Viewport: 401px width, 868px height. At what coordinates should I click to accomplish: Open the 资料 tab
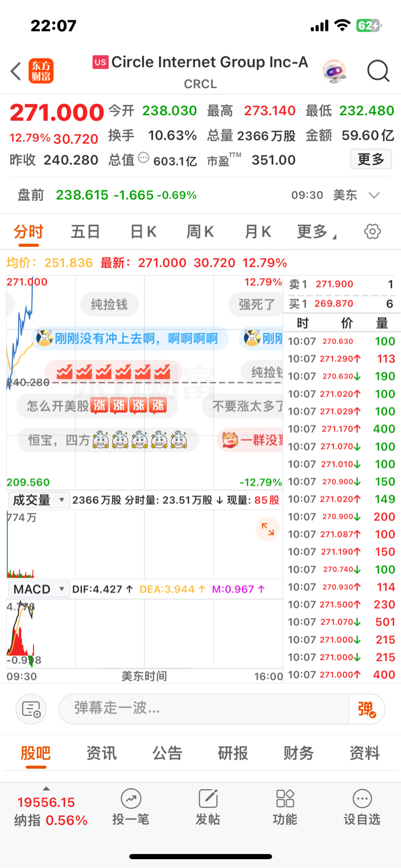364,753
